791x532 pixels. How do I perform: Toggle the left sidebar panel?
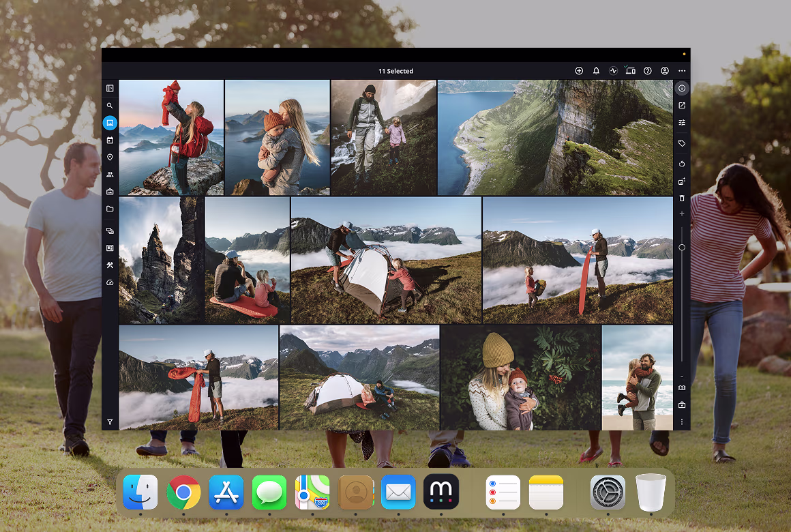tap(110, 88)
